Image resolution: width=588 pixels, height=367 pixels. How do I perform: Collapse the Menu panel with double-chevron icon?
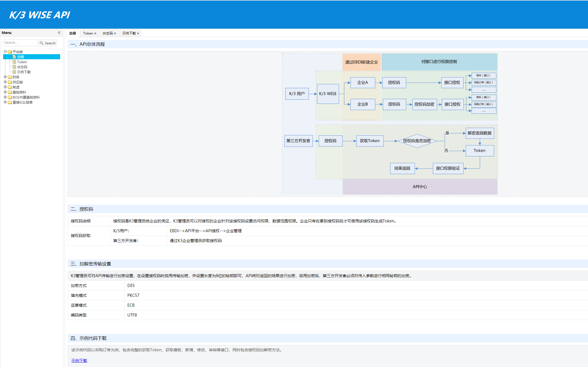coord(59,33)
